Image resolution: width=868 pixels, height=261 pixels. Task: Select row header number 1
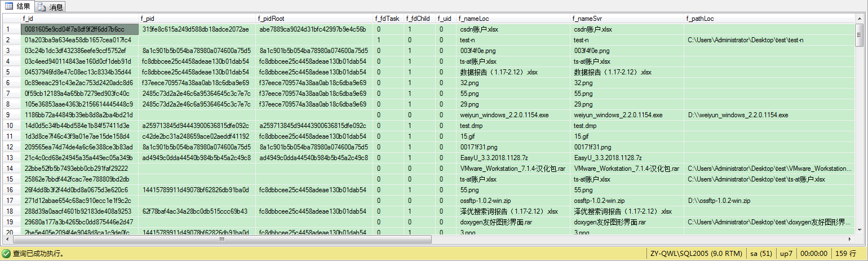tap(11, 29)
